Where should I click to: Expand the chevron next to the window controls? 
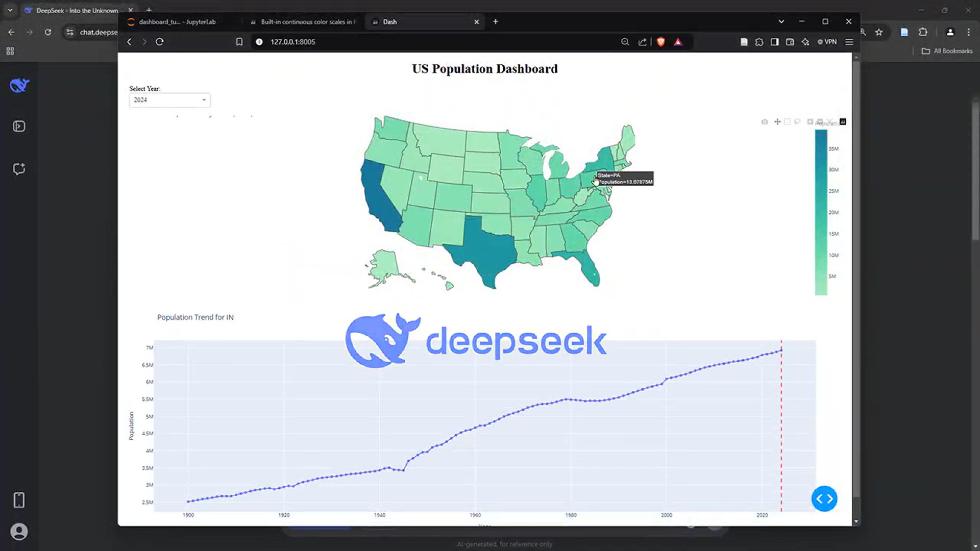point(781,21)
